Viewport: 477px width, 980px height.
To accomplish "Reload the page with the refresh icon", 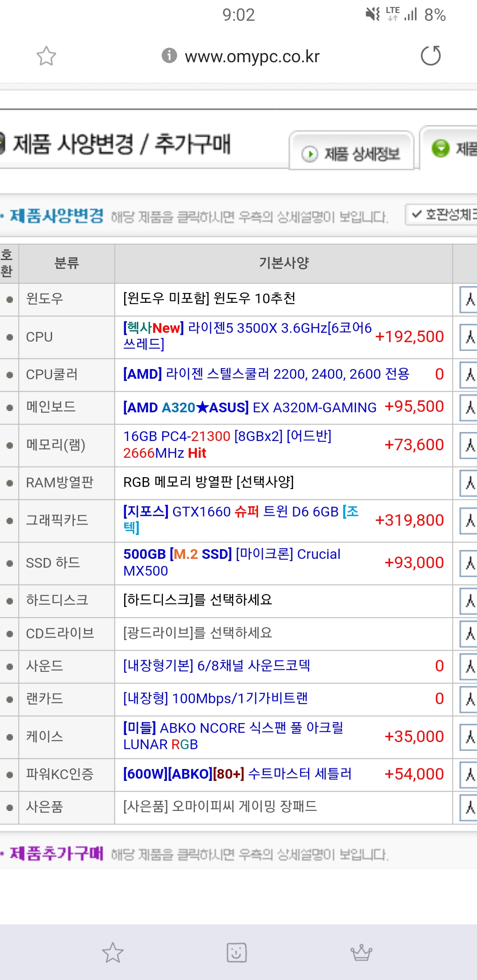I will coord(431,56).
